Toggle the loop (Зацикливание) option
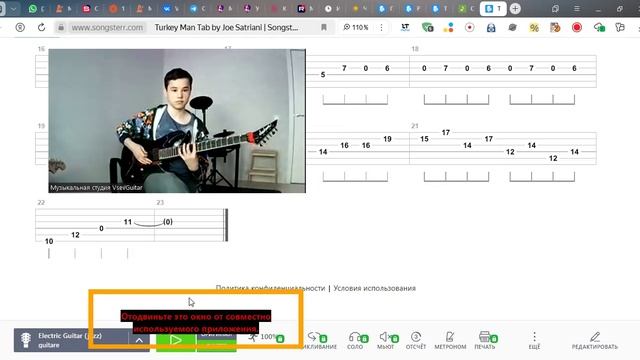The height and width of the screenshot is (360, 640). click(x=319, y=340)
